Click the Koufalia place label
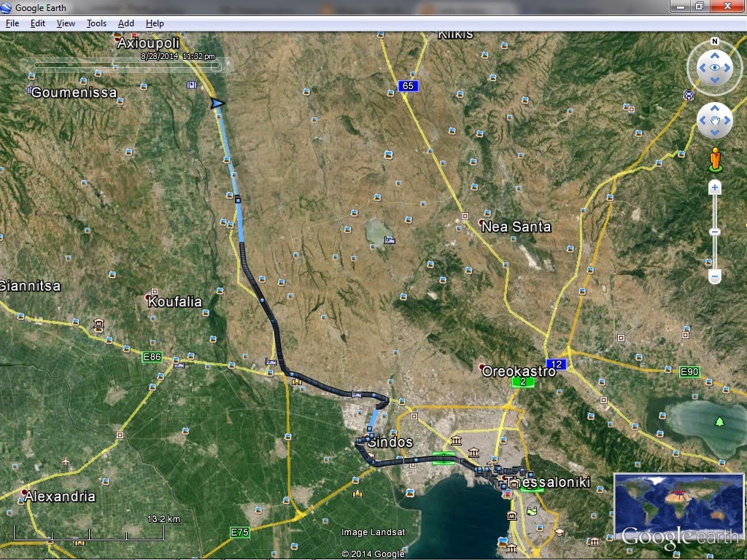 tap(175, 301)
